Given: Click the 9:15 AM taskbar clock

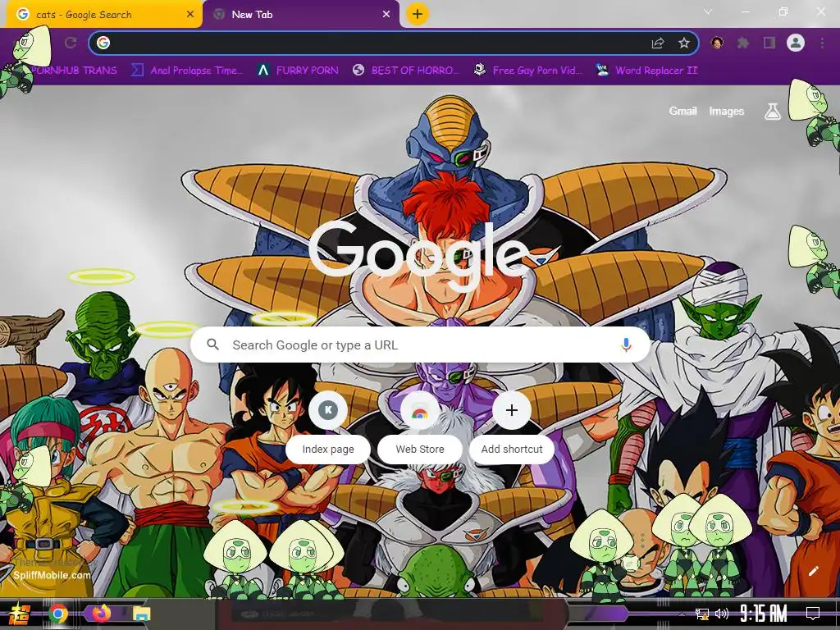Looking at the screenshot, I should click(x=764, y=614).
